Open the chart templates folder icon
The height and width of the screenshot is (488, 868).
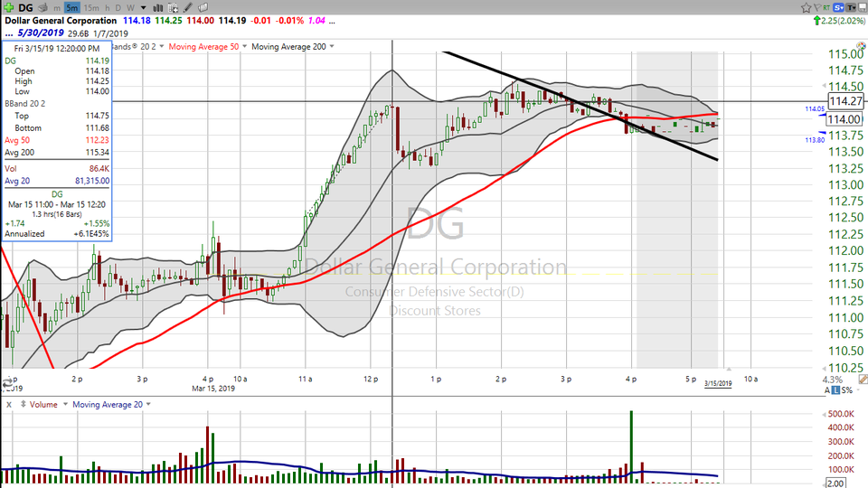(x=203, y=8)
